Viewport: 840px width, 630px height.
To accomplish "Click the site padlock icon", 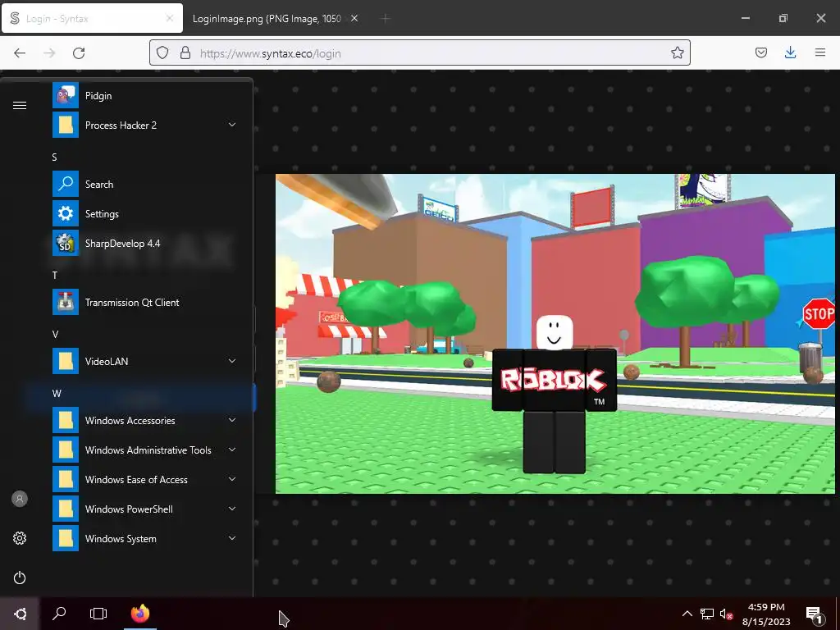I will [185, 52].
